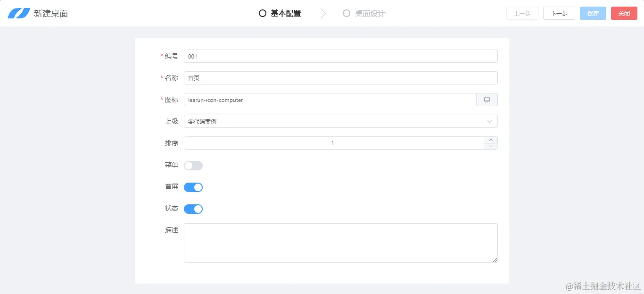
Task: Click the Learun logo icon
Action: point(18,13)
